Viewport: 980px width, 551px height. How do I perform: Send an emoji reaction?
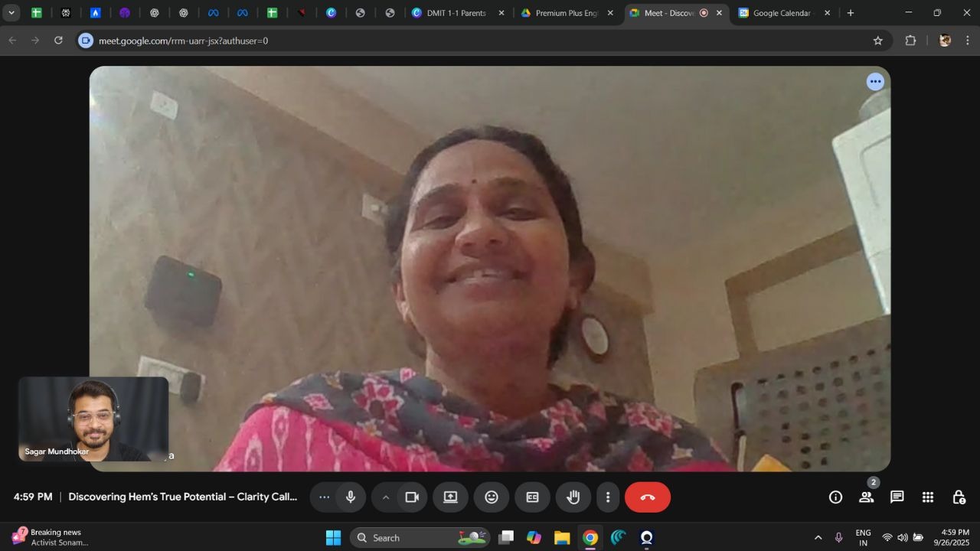coord(491,497)
